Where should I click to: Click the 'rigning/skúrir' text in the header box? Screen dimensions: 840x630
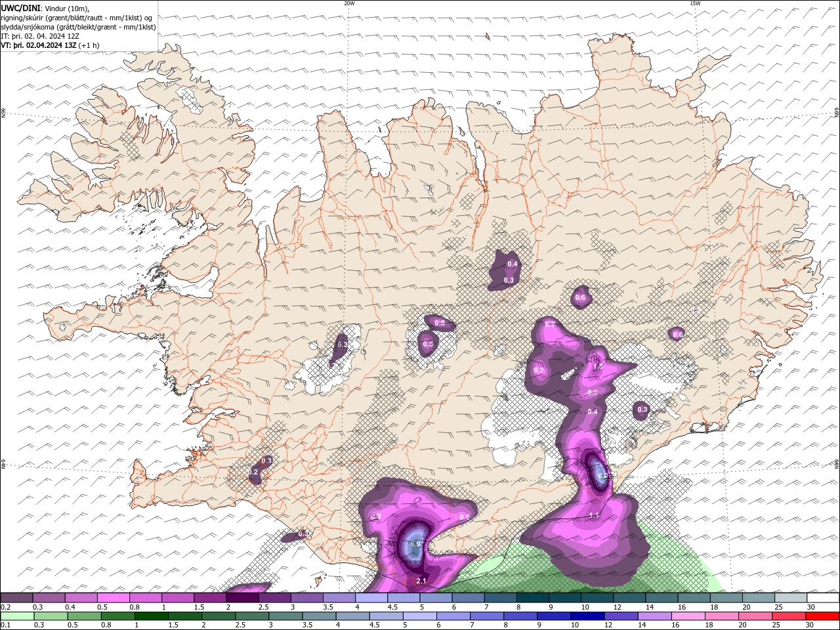[23, 18]
